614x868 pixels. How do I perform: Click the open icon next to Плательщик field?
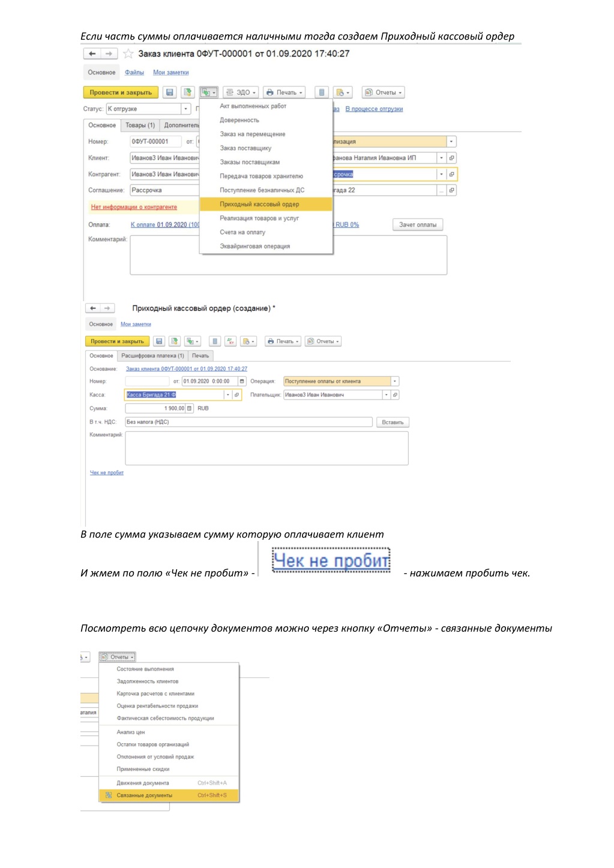(x=395, y=395)
